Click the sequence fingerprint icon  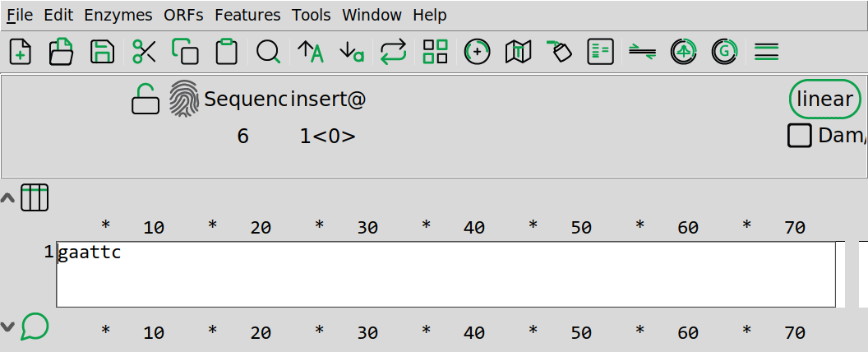[x=184, y=99]
